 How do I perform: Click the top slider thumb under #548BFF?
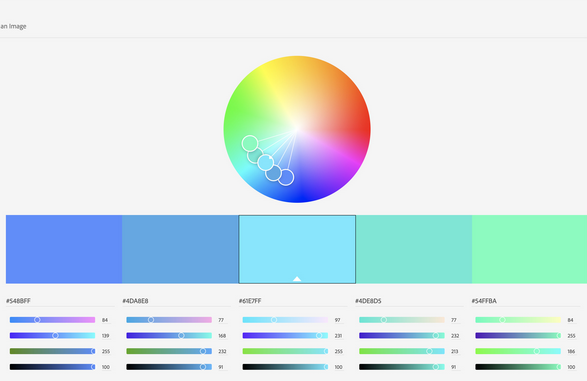pos(37,320)
